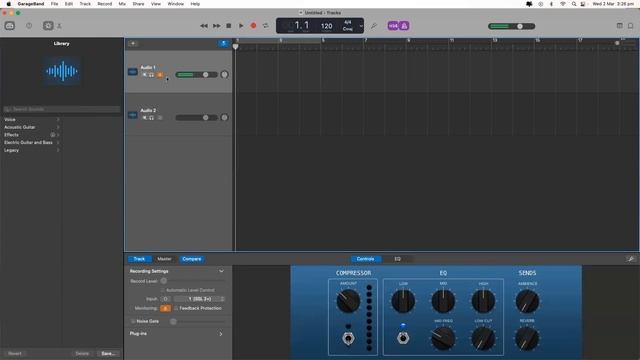
Task: Start recording with the red Record button
Action: point(253,26)
